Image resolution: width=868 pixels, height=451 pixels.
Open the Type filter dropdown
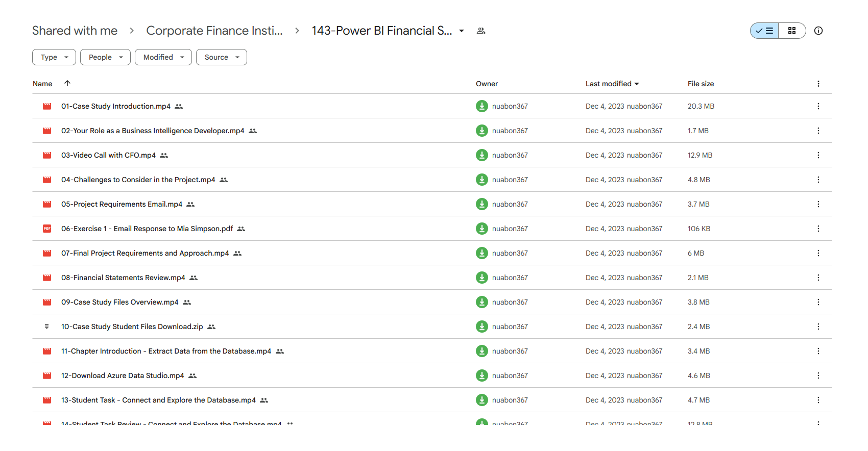54,57
